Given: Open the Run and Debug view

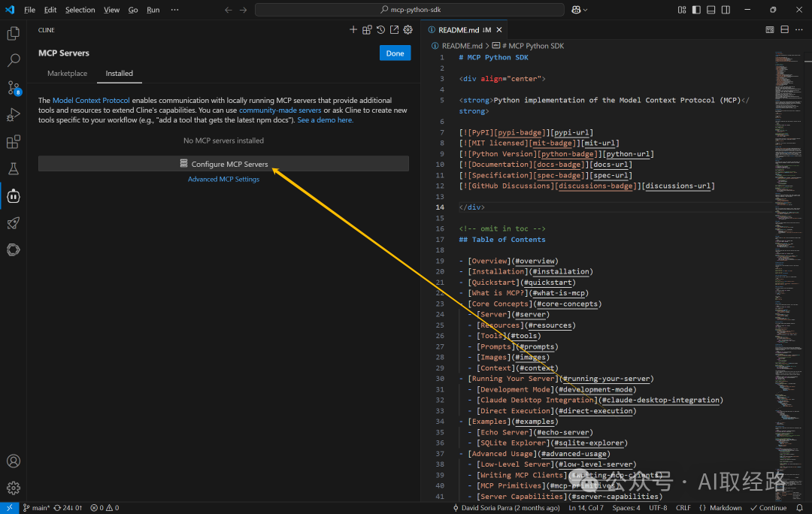Looking at the screenshot, I should [x=14, y=115].
